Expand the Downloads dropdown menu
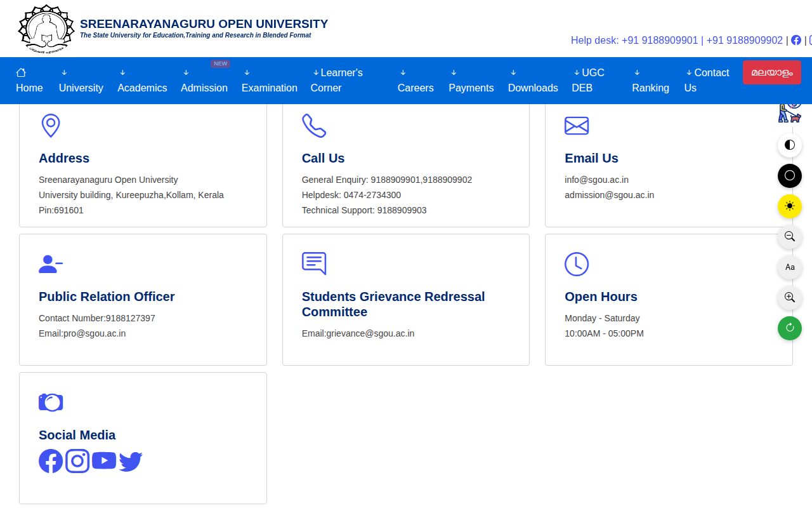Image resolution: width=812 pixels, height=508 pixels. coord(533,81)
